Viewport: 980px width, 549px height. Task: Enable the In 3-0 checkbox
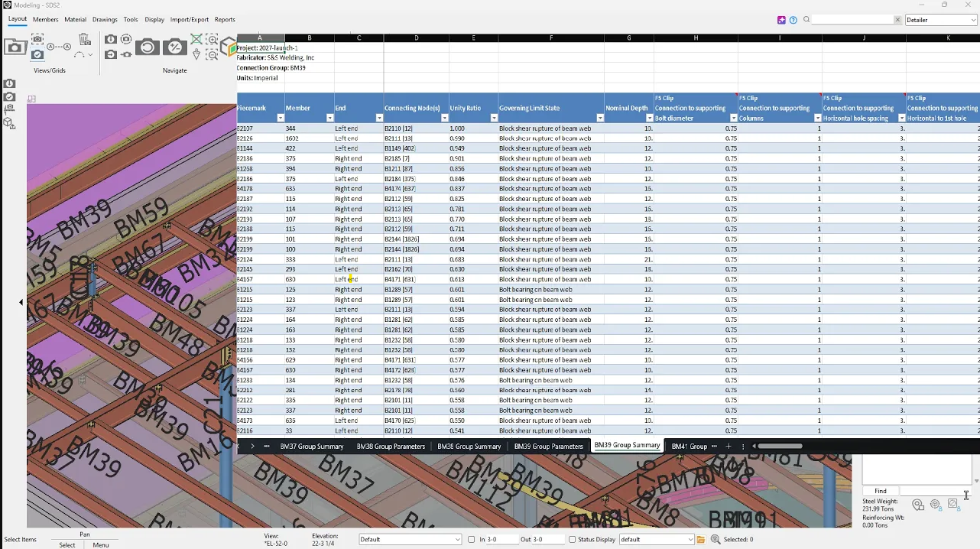tap(472, 540)
